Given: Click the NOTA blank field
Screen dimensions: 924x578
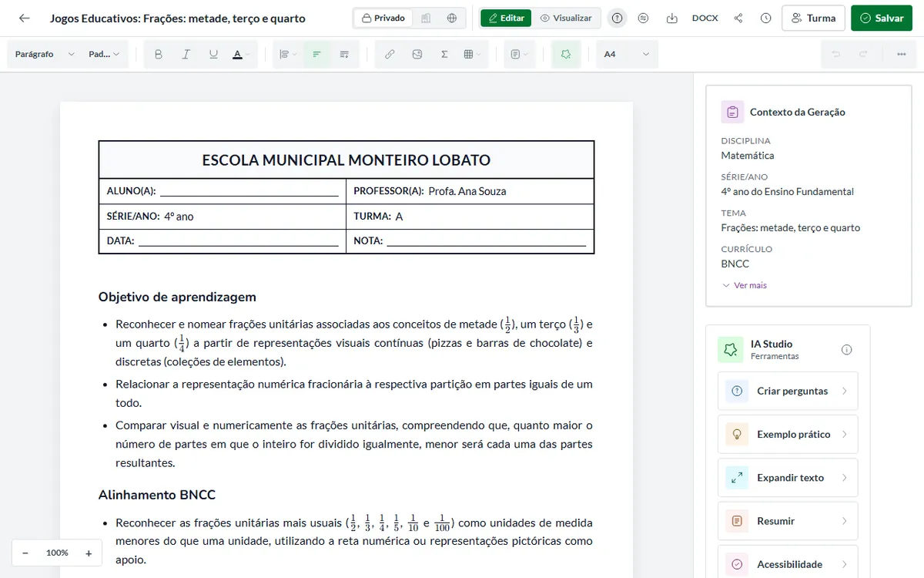Looking at the screenshot, I should [x=487, y=240].
